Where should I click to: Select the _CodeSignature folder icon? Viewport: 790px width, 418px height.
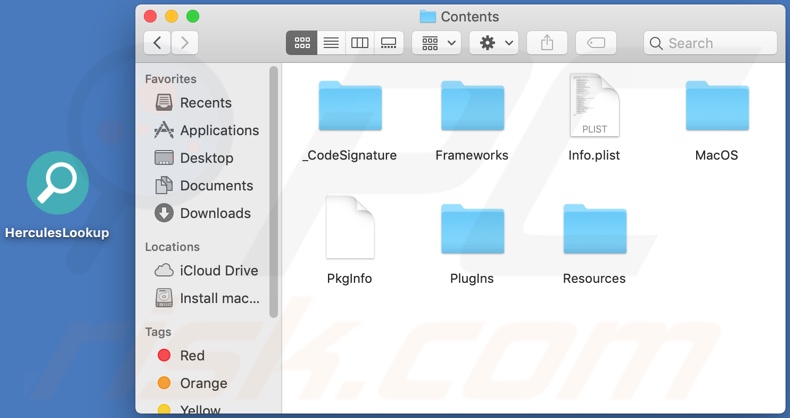pos(350,106)
